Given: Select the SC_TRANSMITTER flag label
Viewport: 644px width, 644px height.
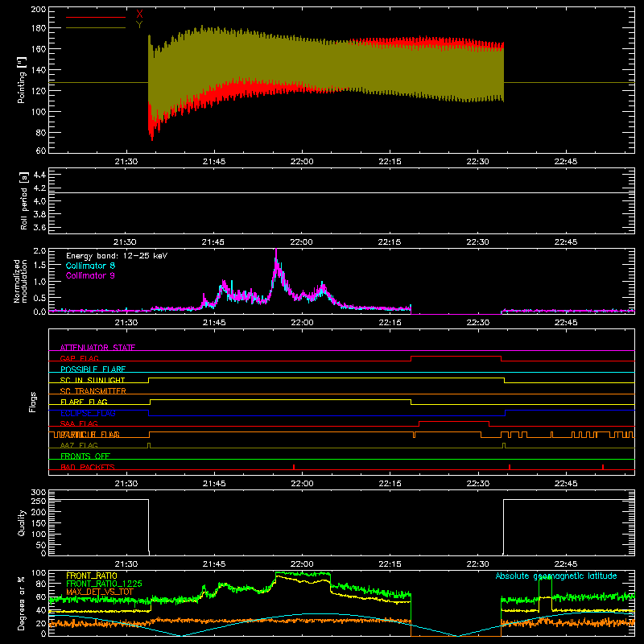Looking at the screenshot, I should [93, 391].
